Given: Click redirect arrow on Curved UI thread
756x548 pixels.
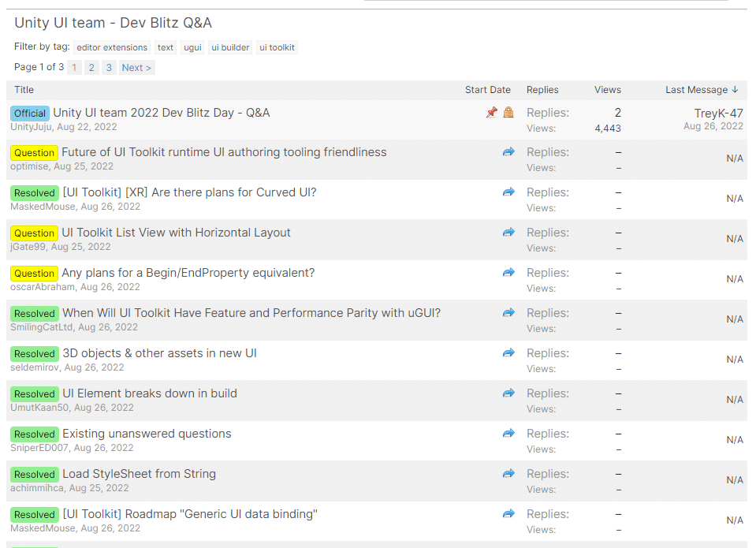Looking at the screenshot, I should click(508, 192).
